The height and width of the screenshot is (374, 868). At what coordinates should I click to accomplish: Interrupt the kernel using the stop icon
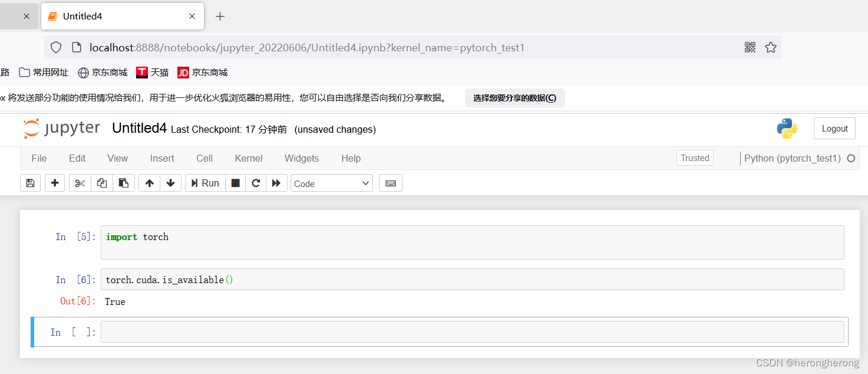[235, 183]
